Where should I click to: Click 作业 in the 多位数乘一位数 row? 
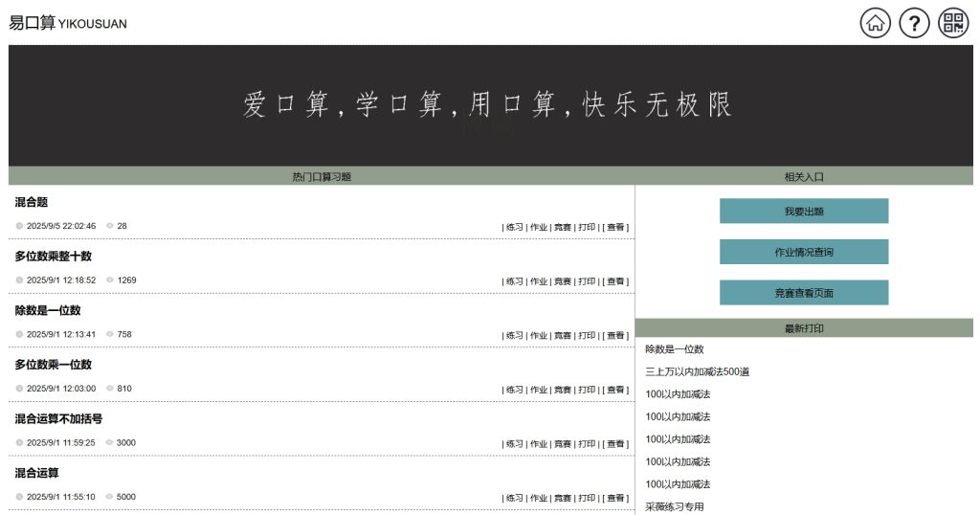(x=539, y=390)
